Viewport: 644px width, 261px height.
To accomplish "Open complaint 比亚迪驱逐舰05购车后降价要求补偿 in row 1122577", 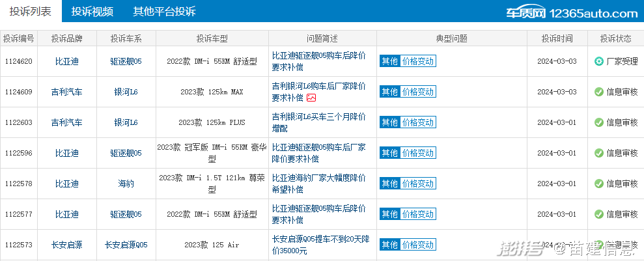I will click(x=318, y=213).
